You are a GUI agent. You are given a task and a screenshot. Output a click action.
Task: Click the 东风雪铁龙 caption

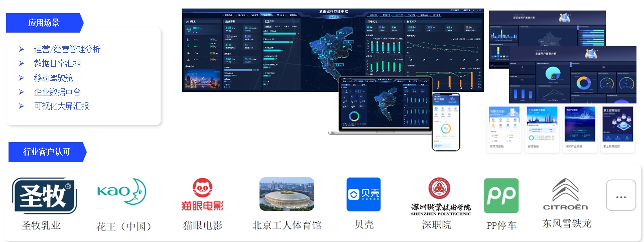tap(567, 223)
